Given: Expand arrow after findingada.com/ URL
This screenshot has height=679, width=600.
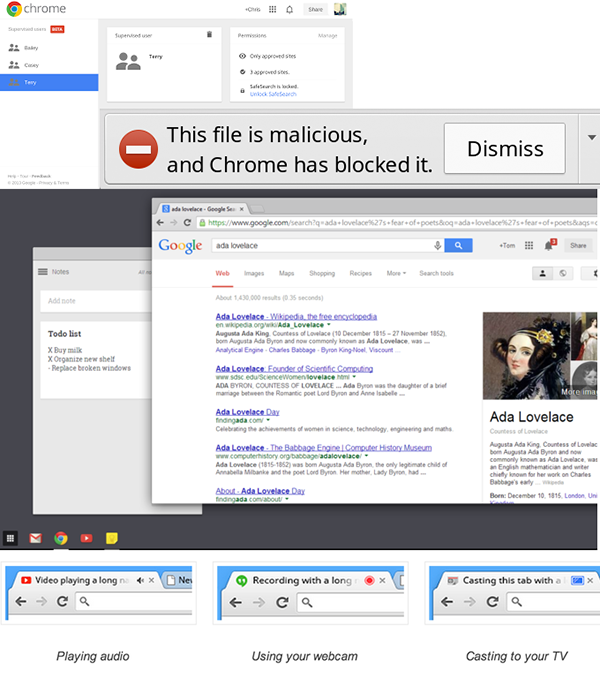Looking at the screenshot, I should [268, 420].
